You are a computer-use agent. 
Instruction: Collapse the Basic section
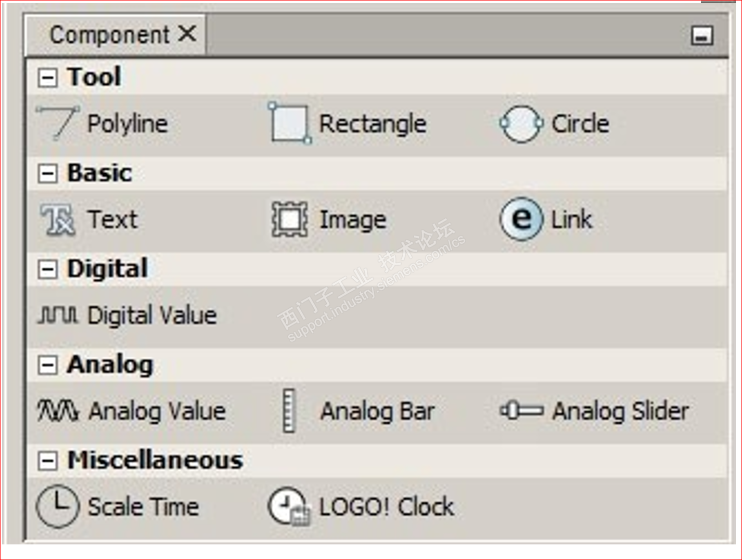[x=47, y=174]
